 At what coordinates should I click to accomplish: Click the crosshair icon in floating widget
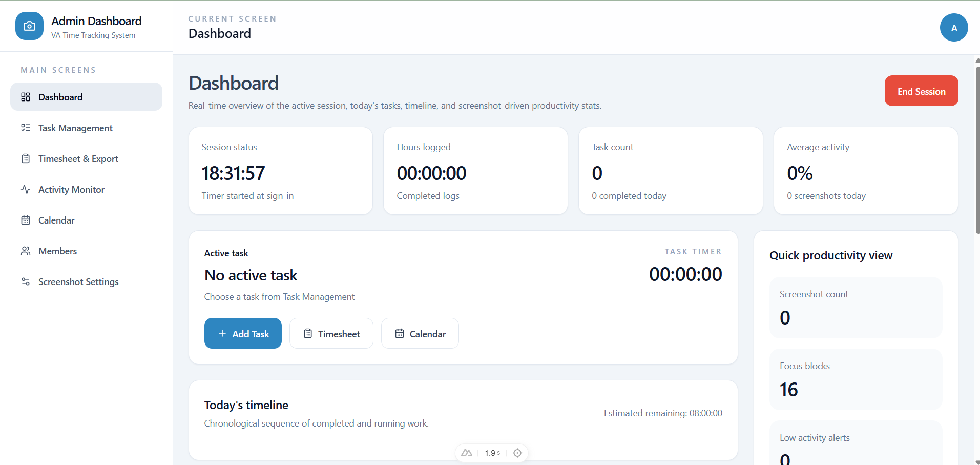tap(517, 453)
